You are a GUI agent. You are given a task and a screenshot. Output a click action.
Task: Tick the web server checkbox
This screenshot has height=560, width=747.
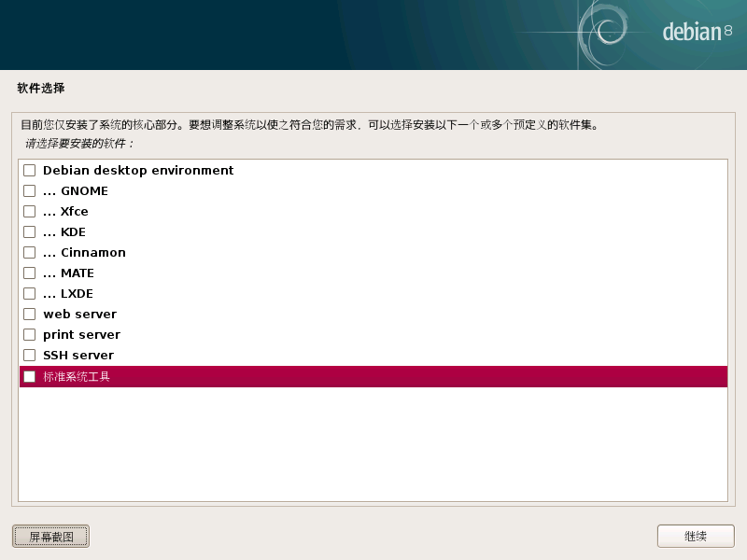point(30,315)
